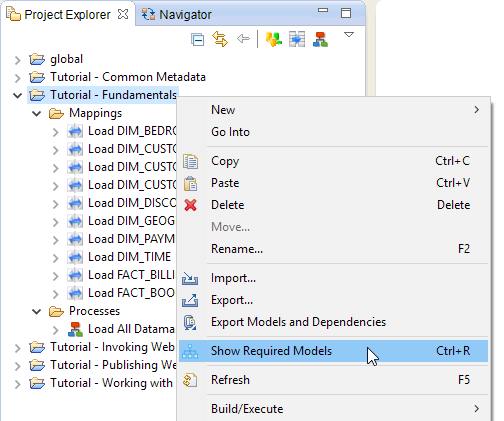The width and height of the screenshot is (504, 421).
Task: Select the Processes folder
Action: pos(94,311)
